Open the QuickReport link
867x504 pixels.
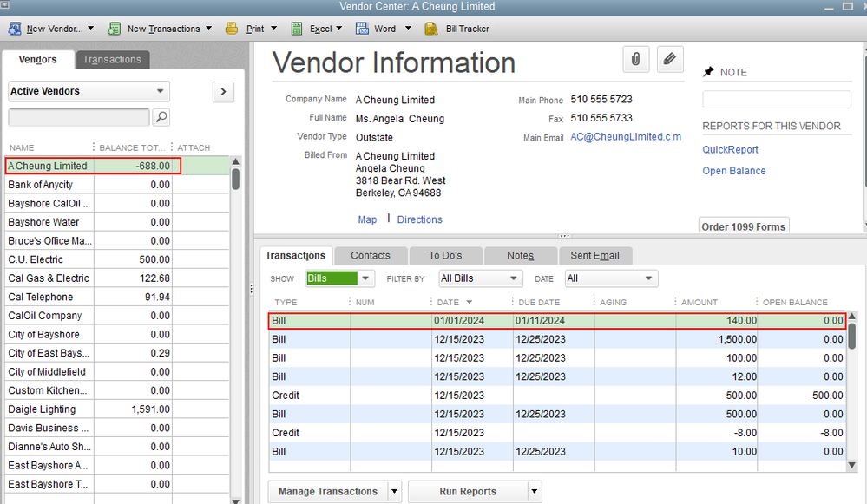(x=730, y=150)
